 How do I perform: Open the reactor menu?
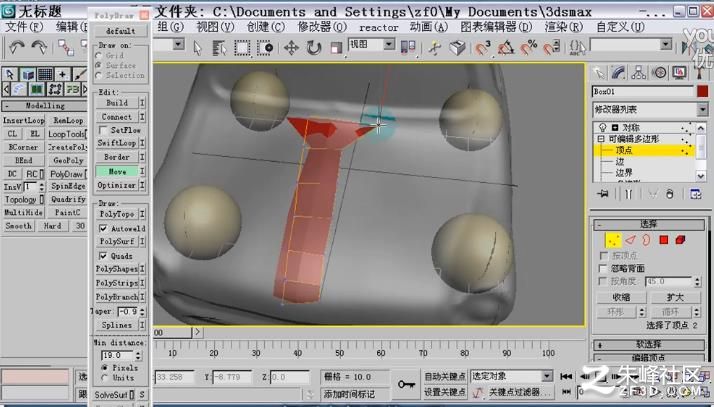[x=379, y=28]
